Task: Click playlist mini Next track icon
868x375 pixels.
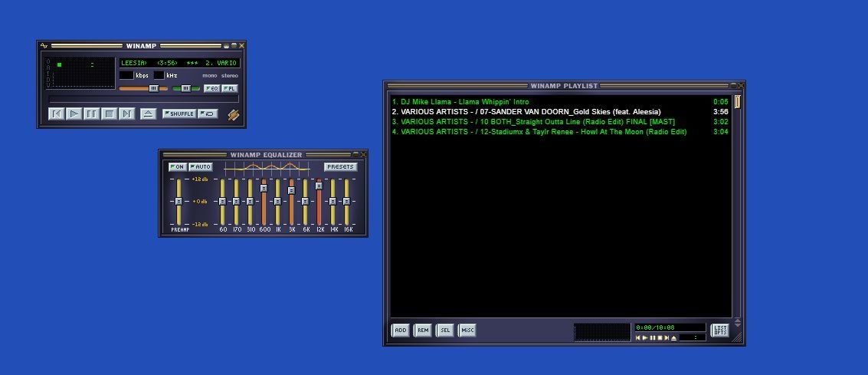Action: (667, 338)
